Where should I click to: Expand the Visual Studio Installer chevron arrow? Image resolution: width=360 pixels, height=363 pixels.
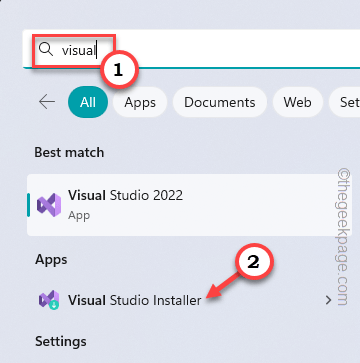click(x=329, y=300)
